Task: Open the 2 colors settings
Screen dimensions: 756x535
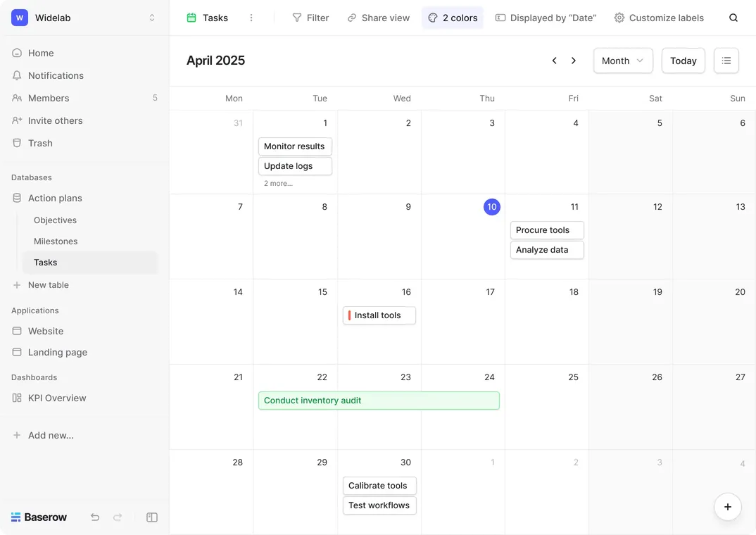Action: tap(453, 18)
